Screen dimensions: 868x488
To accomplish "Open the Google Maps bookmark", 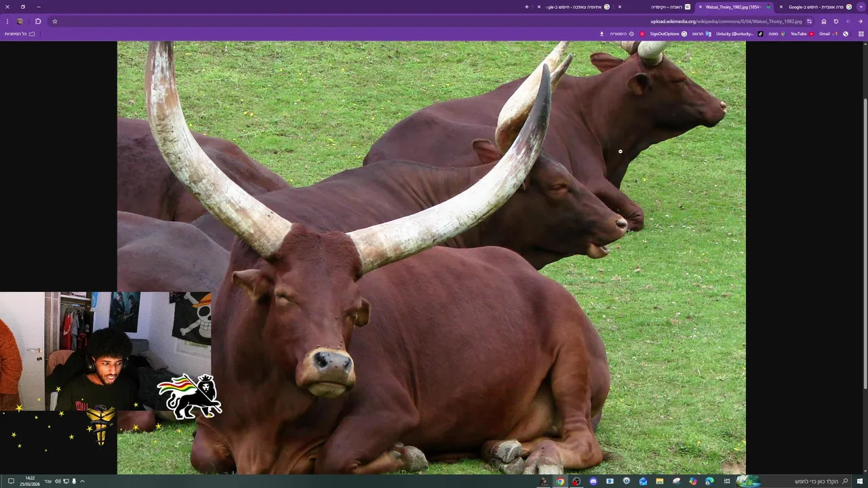I will tap(776, 34).
